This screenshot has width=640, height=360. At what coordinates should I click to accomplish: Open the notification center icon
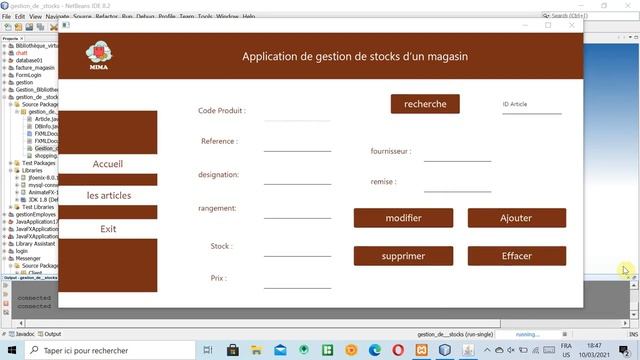click(x=624, y=350)
